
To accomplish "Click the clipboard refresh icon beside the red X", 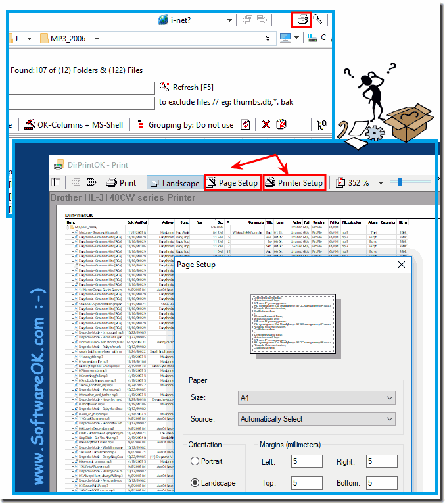I will [x=281, y=124].
